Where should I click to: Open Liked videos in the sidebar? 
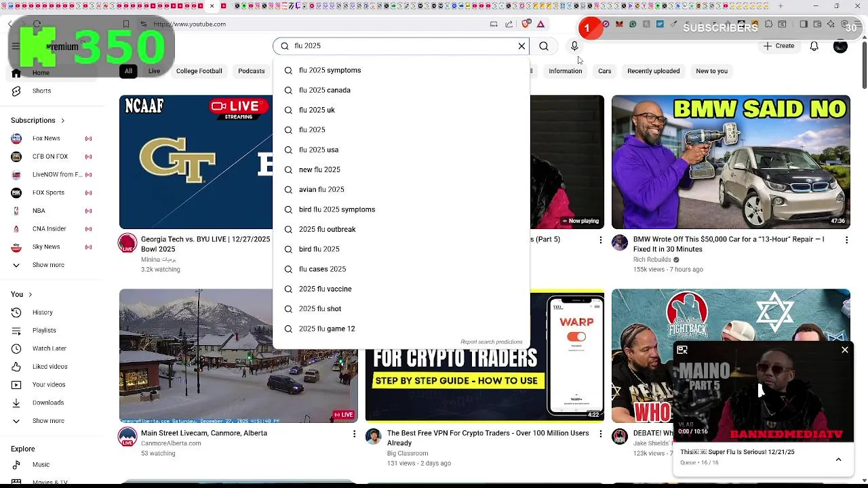click(x=51, y=367)
